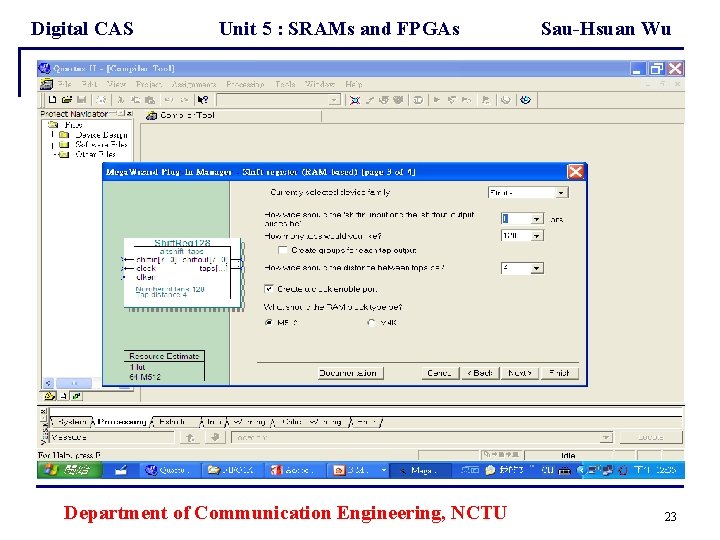Open the File menu
The image size is (720, 540).
pos(64,84)
